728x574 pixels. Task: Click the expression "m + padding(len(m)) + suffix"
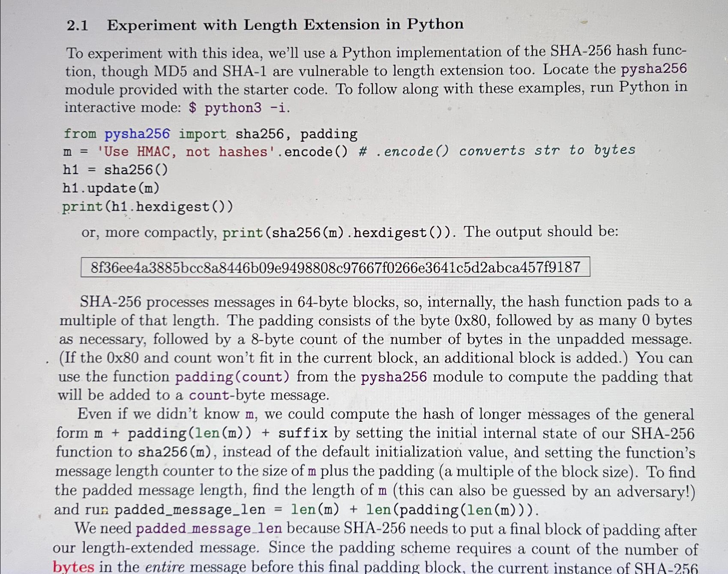[211, 433]
